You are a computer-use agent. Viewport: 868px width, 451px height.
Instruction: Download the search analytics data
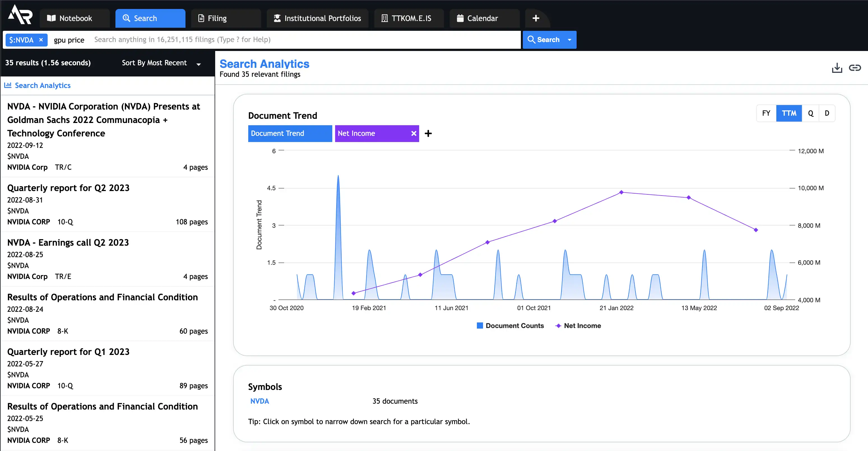[x=837, y=68]
